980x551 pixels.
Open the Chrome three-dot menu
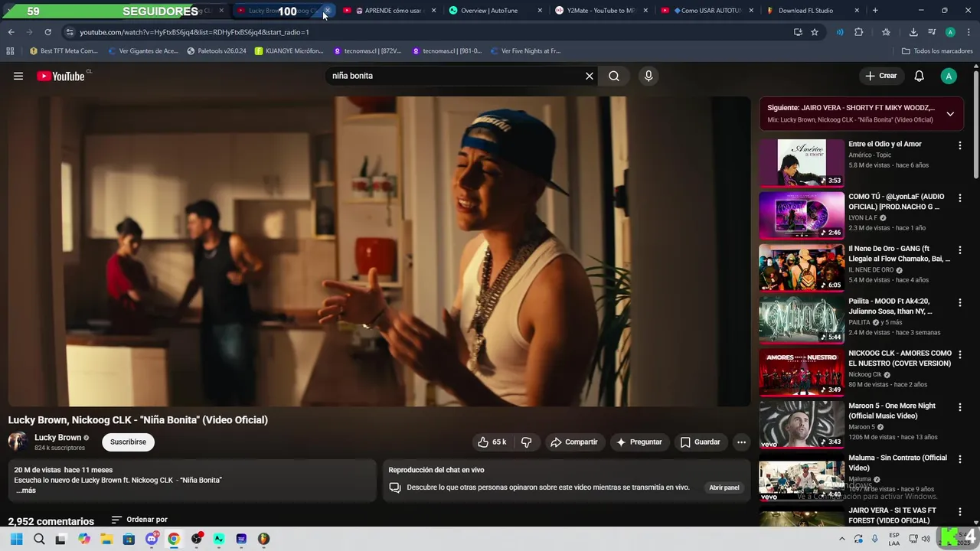click(x=968, y=32)
